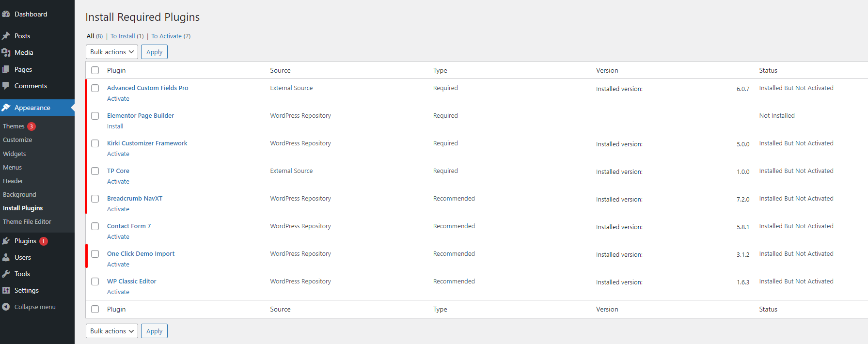Check the One Click Demo Import checkbox
The height and width of the screenshot is (344, 868).
95,254
